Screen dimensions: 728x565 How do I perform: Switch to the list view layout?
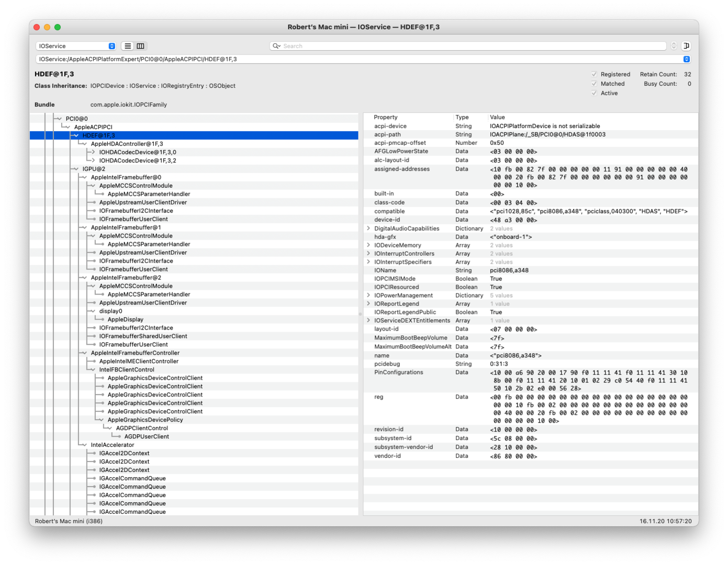128,46
